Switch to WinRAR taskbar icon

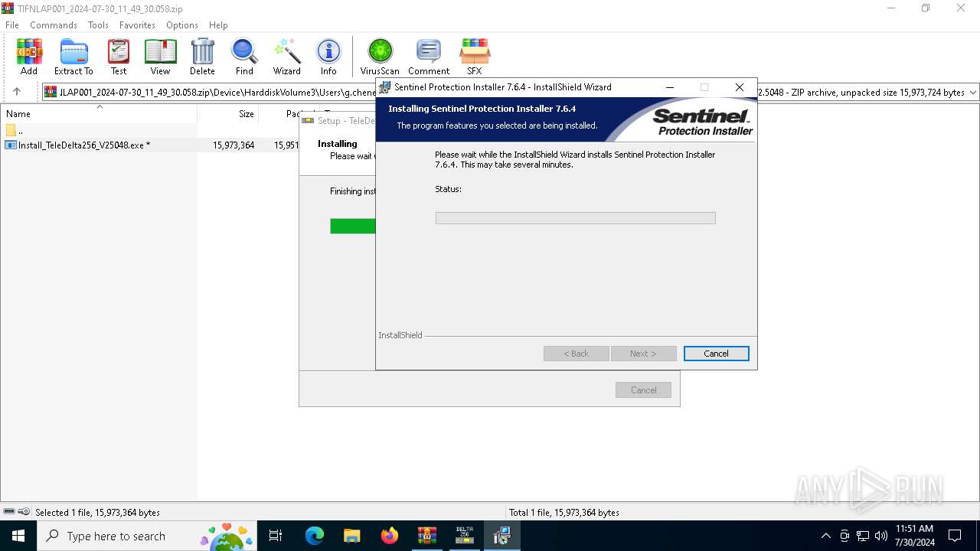(427, 536)
